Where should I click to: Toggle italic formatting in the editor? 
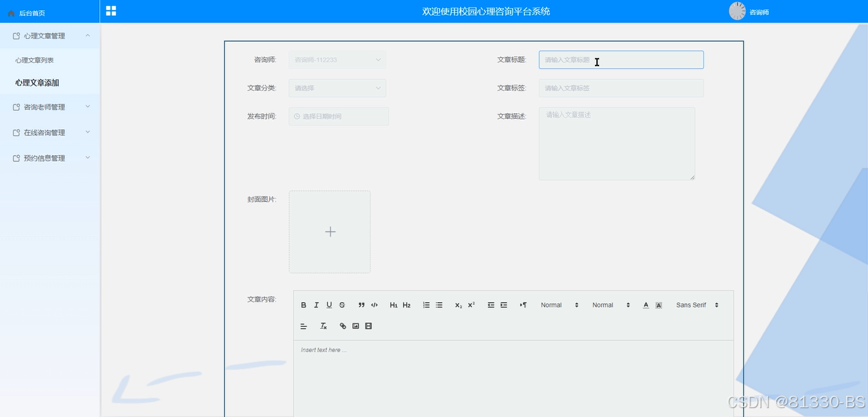[316, 305]
